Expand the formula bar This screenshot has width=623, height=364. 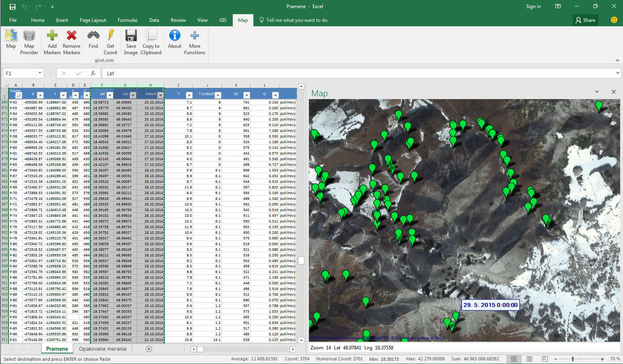click(x=618, y=73)
